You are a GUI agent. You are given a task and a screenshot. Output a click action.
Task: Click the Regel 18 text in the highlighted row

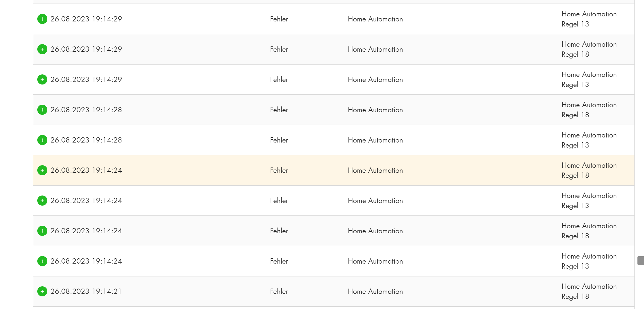click(x=575, y=175)
